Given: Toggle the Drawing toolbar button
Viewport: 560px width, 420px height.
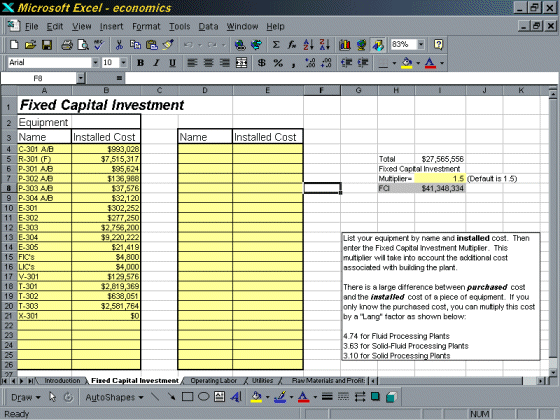Looking at the screenshot, I should (x=378, y=45).
